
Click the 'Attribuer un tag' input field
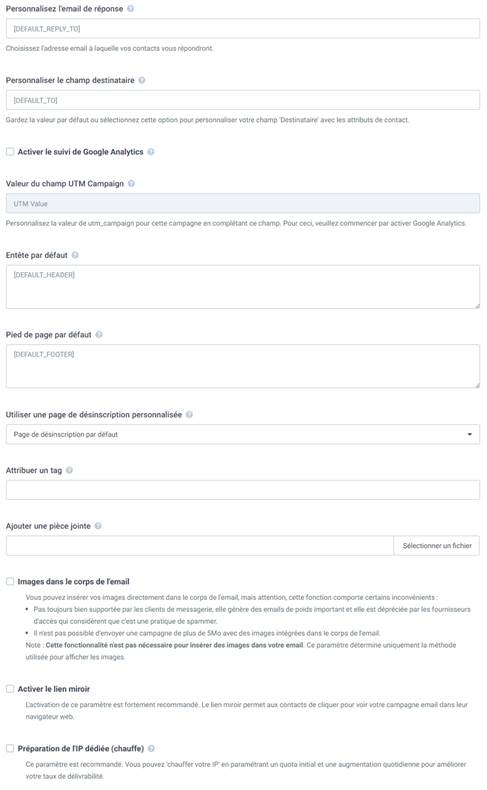(x=243, y=490)
